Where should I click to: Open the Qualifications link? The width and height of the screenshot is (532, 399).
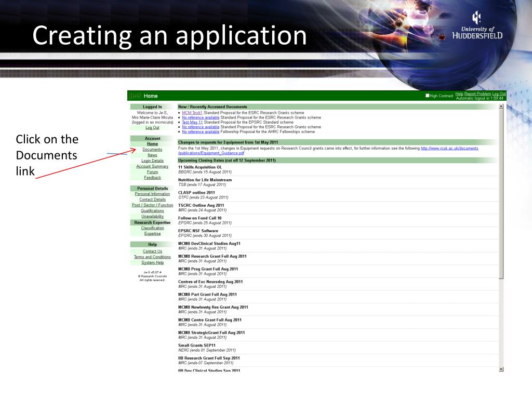click(152, 211)
